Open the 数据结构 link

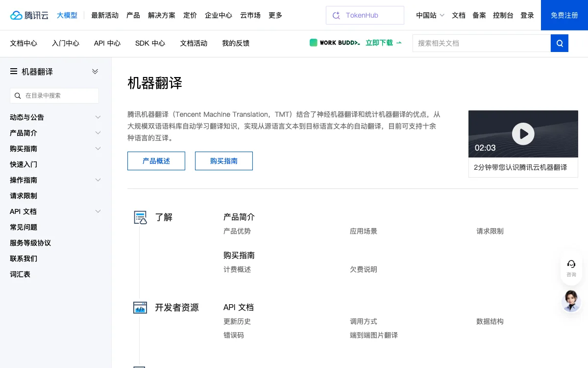490,321
